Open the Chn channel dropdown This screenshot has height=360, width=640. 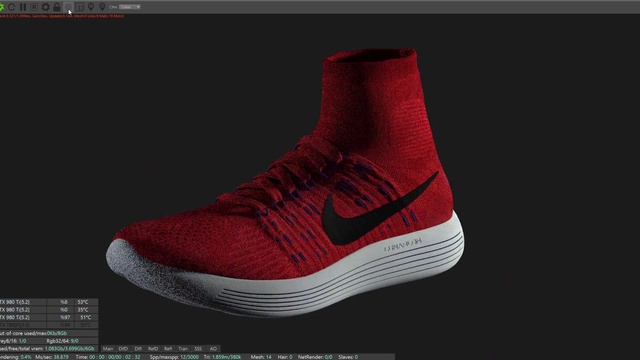click(x=130, y=7)
